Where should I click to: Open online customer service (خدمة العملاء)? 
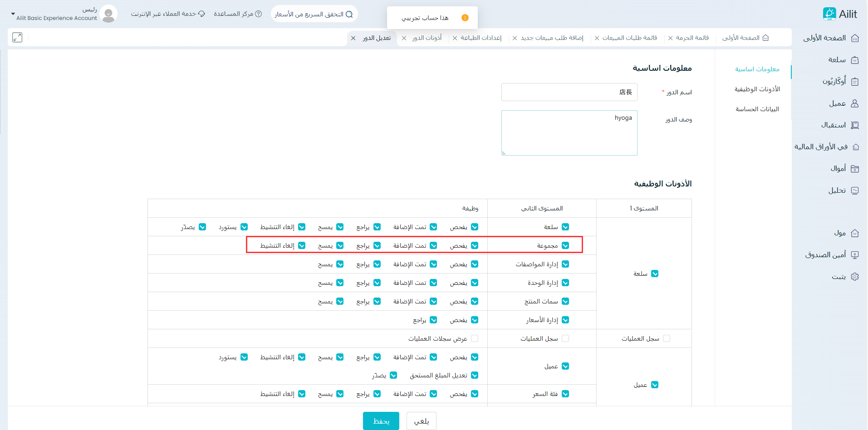click(x=168, y=14)
